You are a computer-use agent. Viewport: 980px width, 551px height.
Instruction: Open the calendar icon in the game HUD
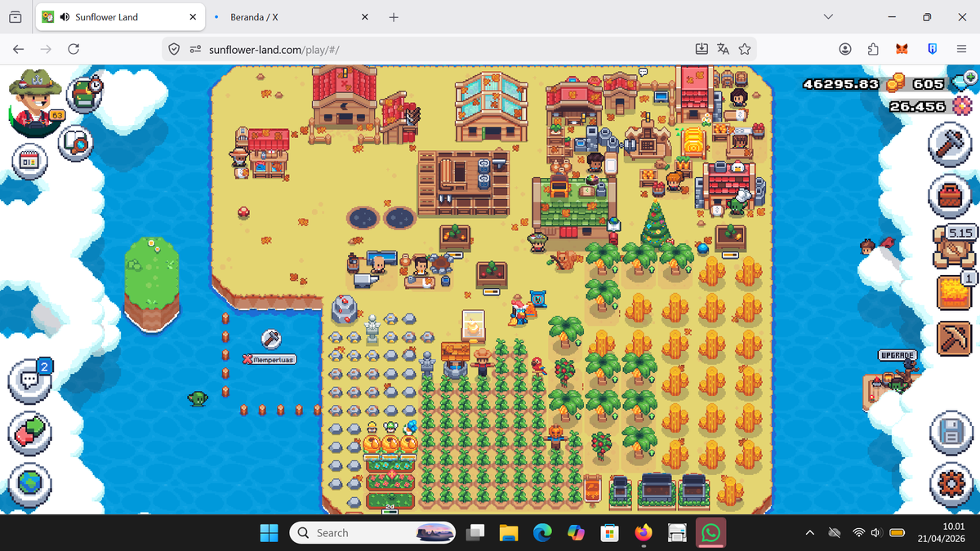click(28, 161)
